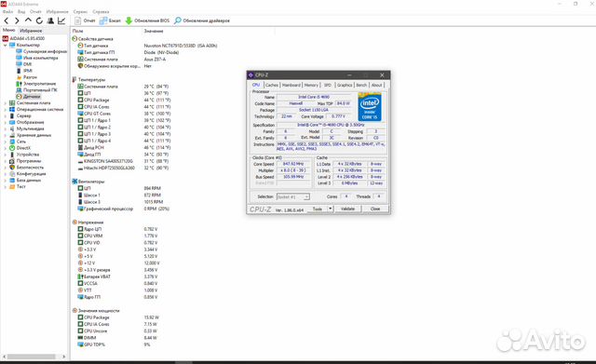Launch driver updates with magnifier icon

[x=178, y=20]
